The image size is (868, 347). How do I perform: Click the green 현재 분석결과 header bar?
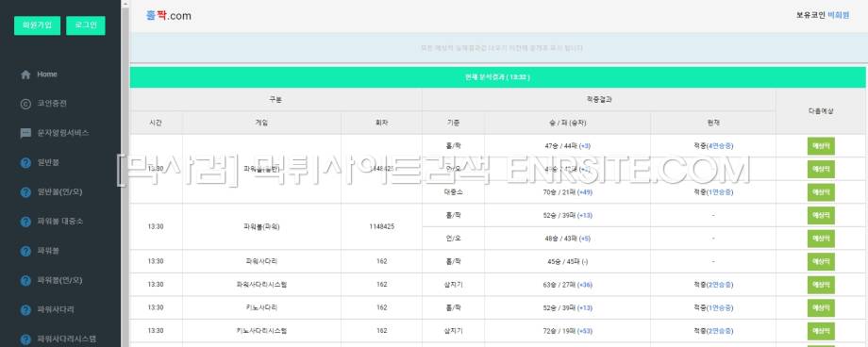497,77
